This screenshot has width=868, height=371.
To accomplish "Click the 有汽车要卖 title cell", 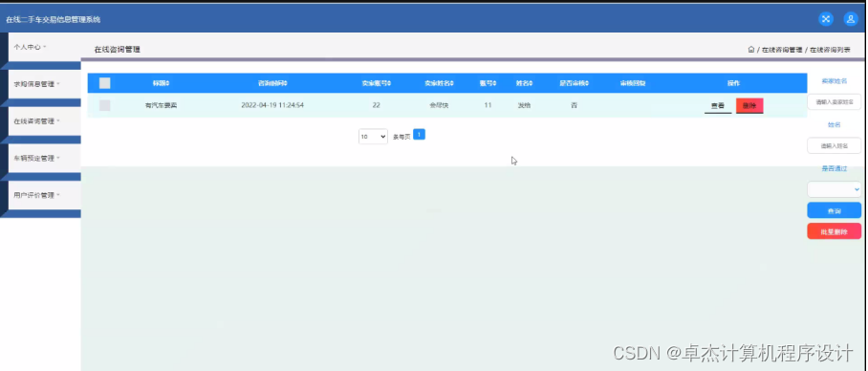I will (x=162, y=105).
